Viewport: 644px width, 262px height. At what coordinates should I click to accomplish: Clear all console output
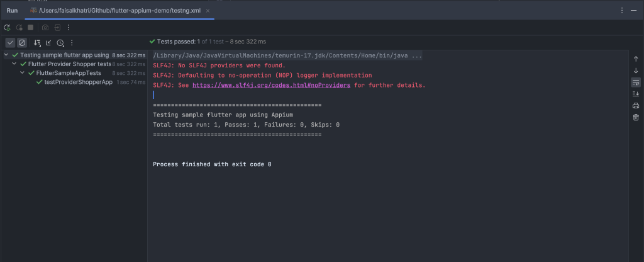(636, 118)
